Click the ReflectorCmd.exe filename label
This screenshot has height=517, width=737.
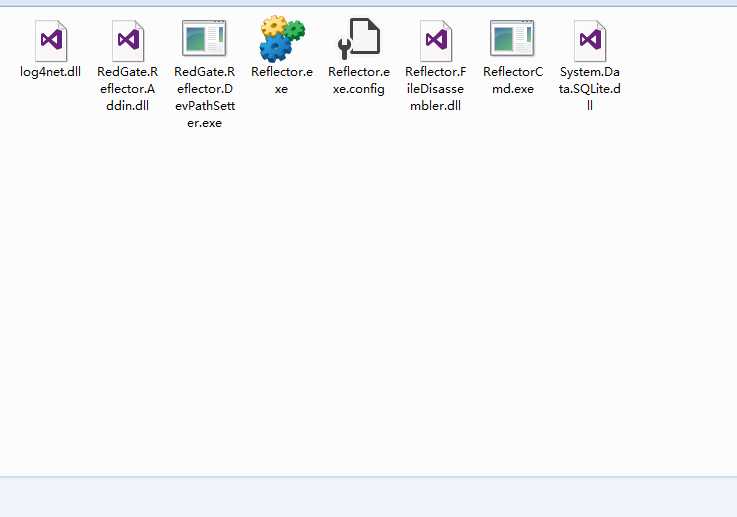click(513, 80)
